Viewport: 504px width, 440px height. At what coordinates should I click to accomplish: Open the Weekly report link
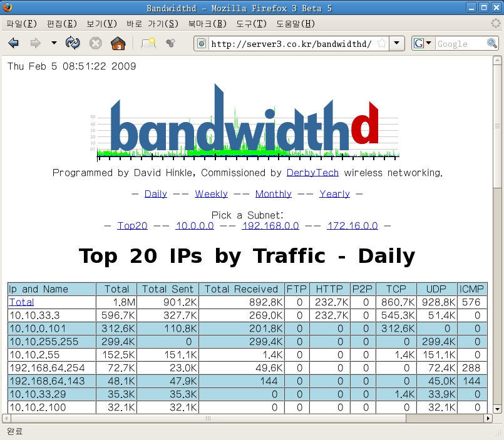pyautogui.click(x=211, y=194)
